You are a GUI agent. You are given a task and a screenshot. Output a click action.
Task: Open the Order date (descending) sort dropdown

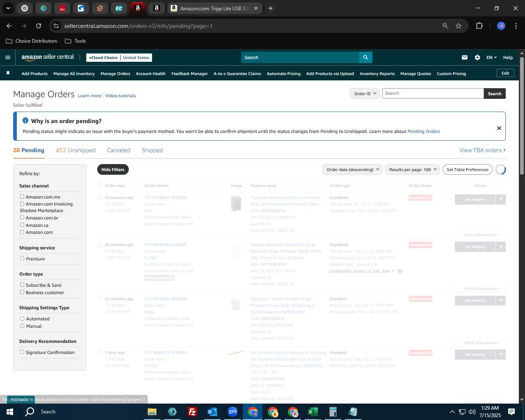tap(352, 169)
